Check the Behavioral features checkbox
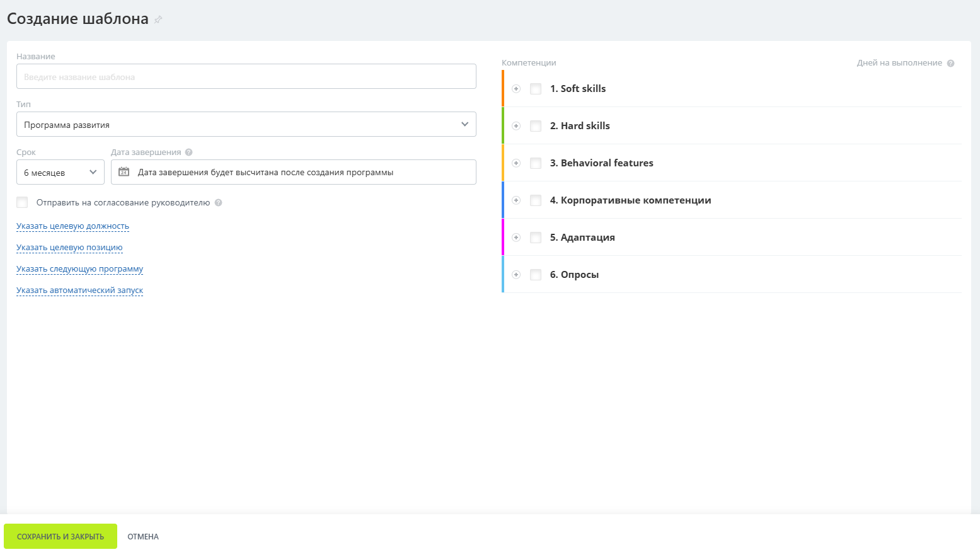The image size is (980, 552). (536, 163)
